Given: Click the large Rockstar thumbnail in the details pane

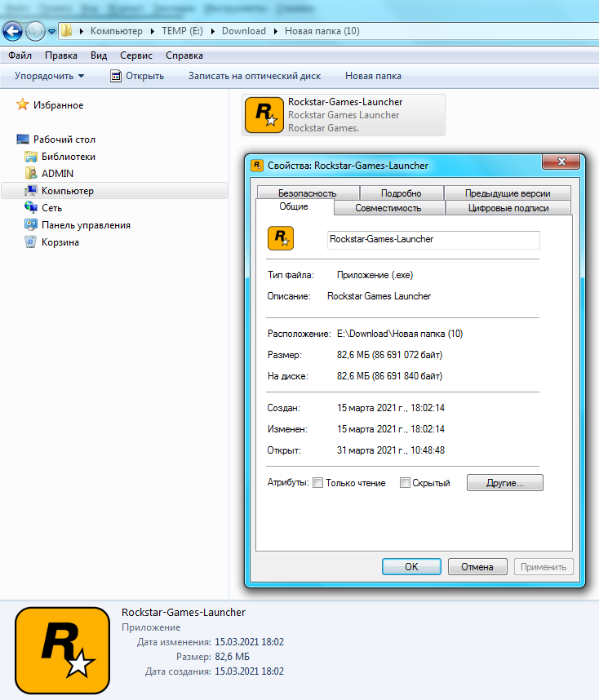Looking at the screenshot, I should tap(62, 649).
